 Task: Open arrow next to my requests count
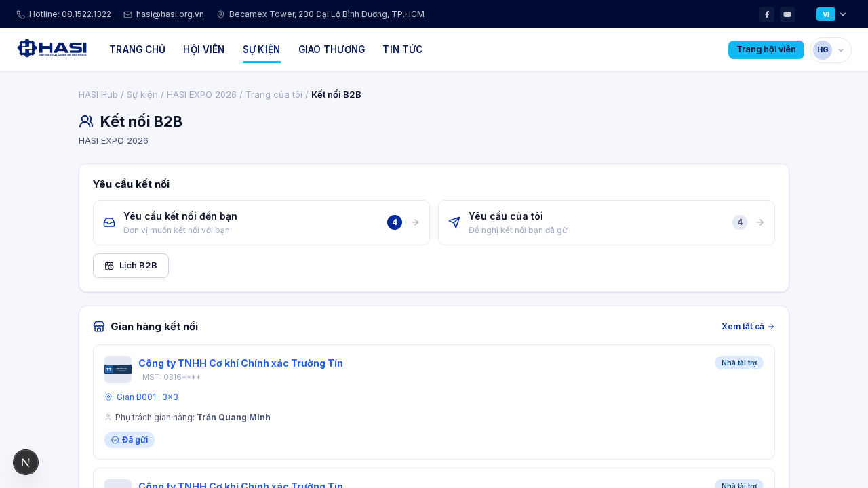pos(760,222)
